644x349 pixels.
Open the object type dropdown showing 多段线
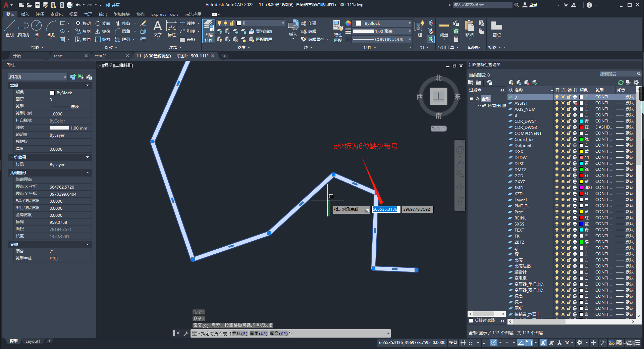coord(38,77)
